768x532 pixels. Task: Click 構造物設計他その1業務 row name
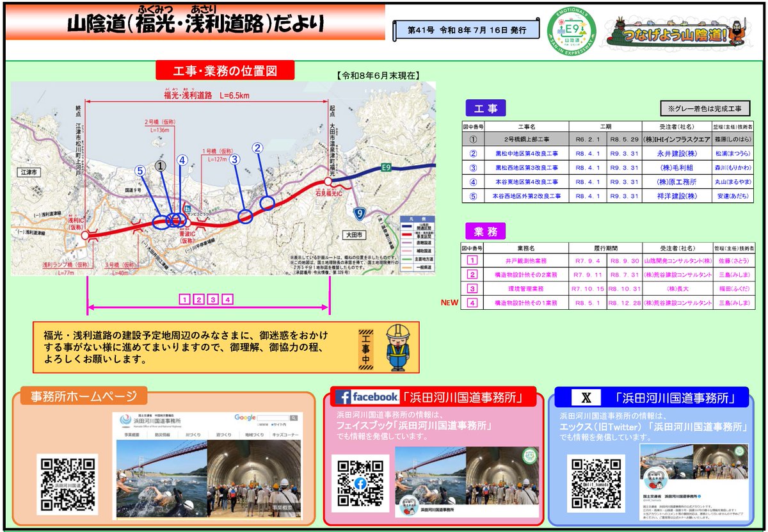525,303
